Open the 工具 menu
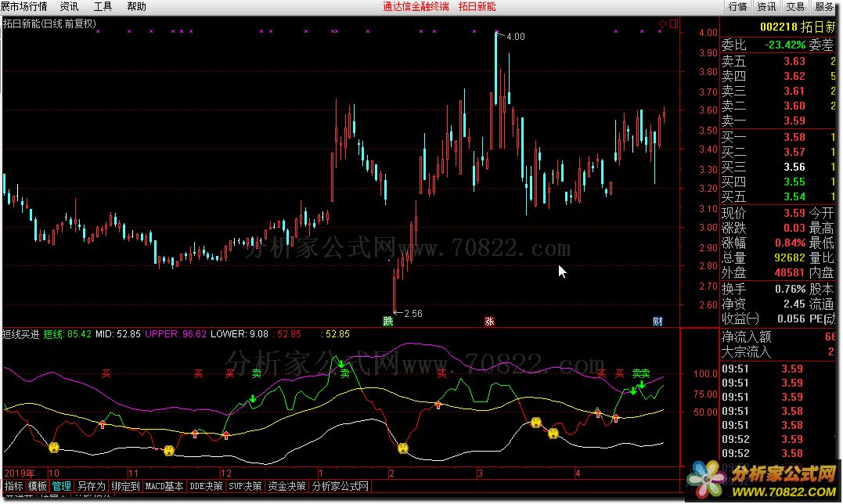 click(x=103, y=6)
